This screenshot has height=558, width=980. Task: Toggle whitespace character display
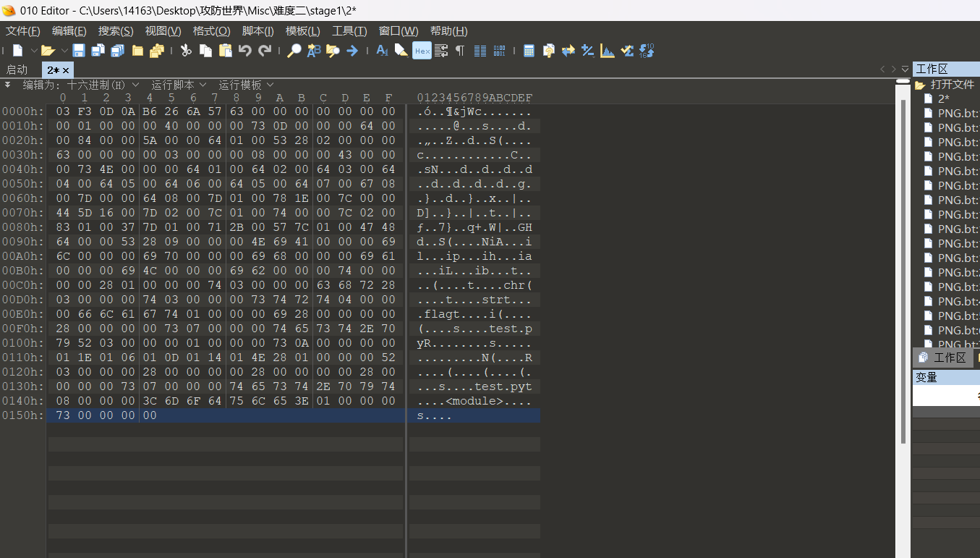coord(459,50)
